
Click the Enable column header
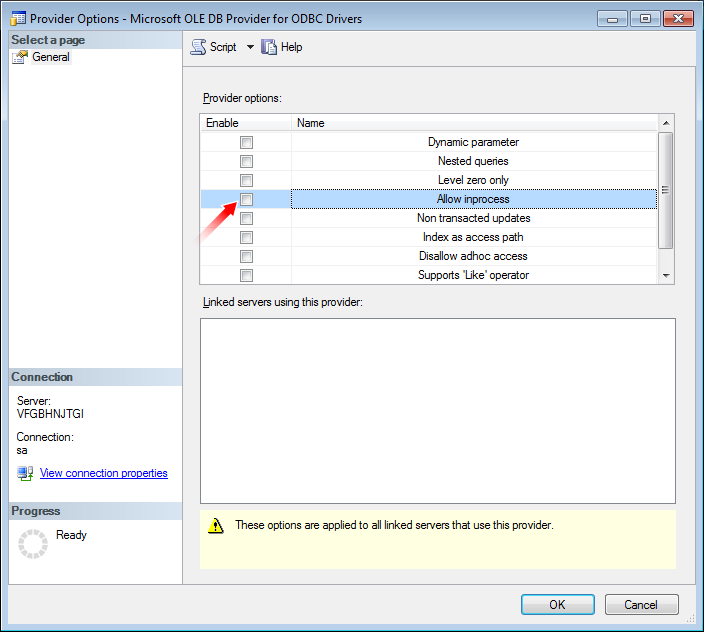246,123
